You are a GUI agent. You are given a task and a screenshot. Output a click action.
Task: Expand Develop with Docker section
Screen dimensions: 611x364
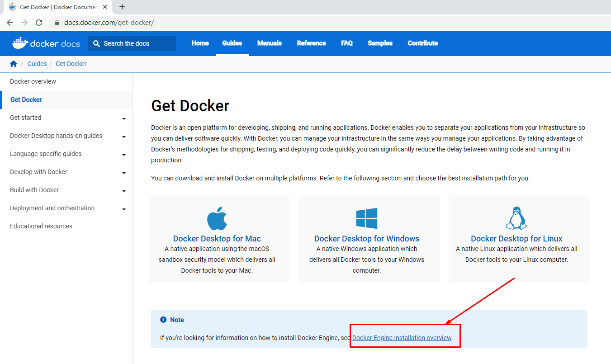coord(124,173)
